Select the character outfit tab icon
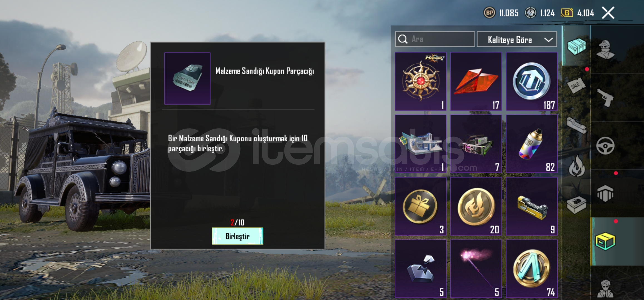The width and height of the screenshot is (644, 300). [605, 49]
